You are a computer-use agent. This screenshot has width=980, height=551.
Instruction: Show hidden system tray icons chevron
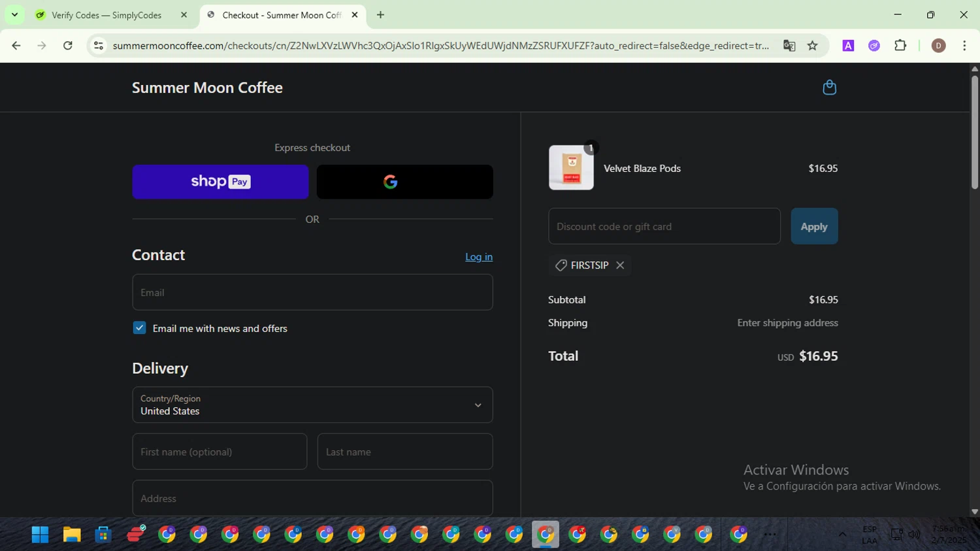842,535
